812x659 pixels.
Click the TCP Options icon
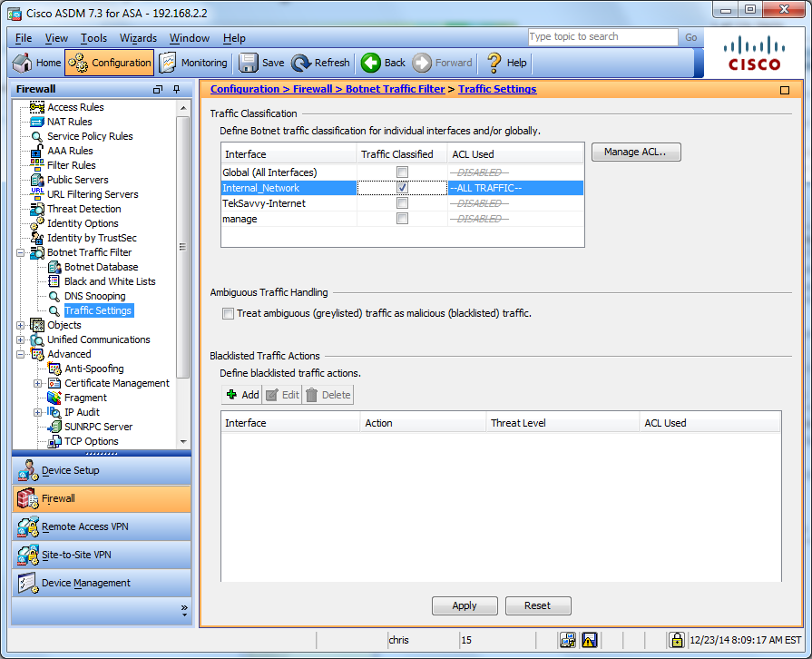point(54,441)
